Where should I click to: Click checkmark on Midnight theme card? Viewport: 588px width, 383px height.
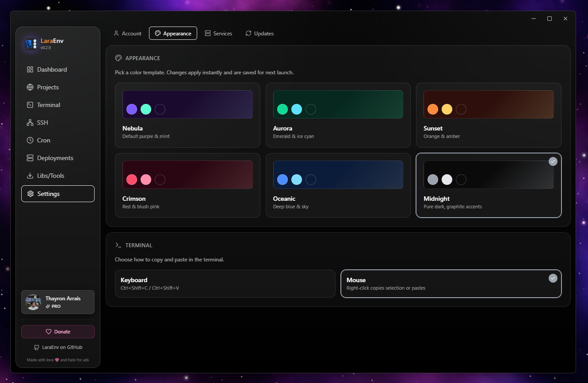coord(553,161)
